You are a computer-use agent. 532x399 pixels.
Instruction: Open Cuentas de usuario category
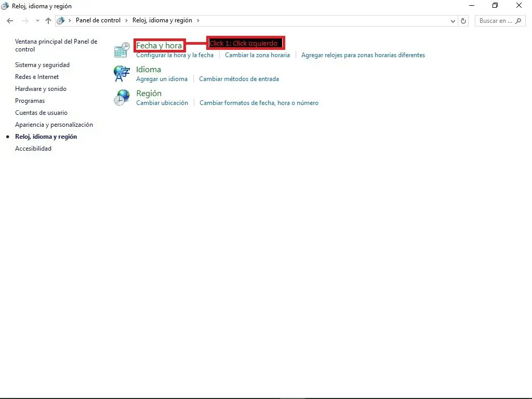tap(42, 113)
